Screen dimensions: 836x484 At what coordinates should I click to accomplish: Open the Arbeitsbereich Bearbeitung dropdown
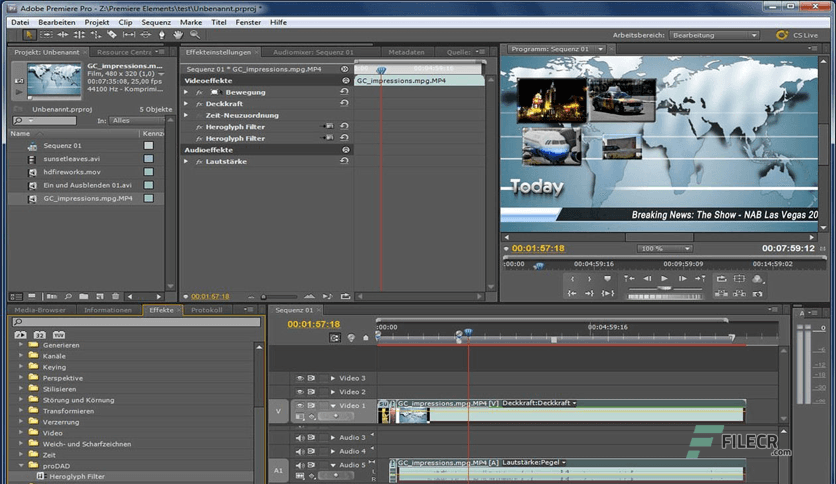[714, 36]
